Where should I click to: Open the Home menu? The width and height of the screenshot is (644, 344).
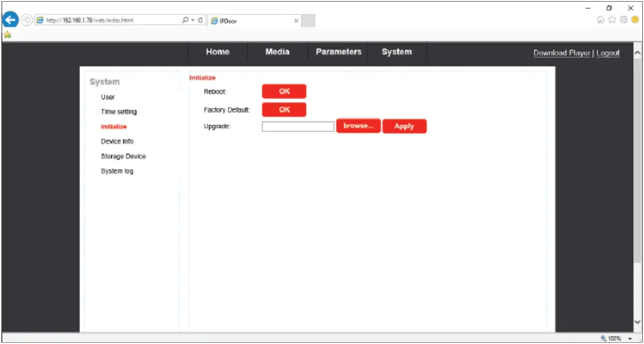pyautogui.click(x=218, y=52)
